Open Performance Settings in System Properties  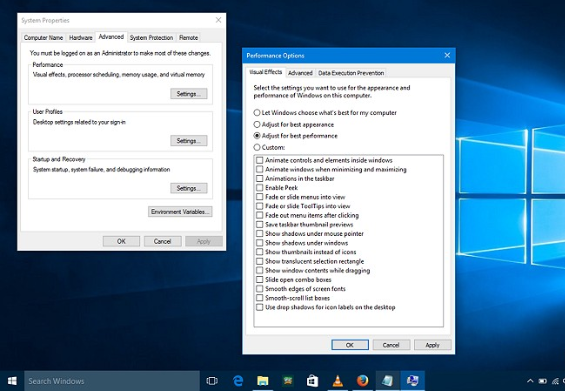coord(189,94)
